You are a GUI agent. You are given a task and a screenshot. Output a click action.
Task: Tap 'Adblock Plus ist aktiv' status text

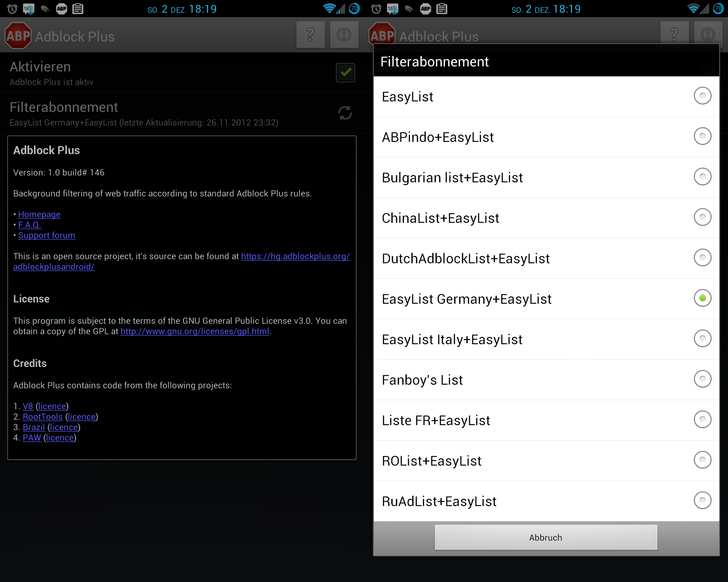51,82
